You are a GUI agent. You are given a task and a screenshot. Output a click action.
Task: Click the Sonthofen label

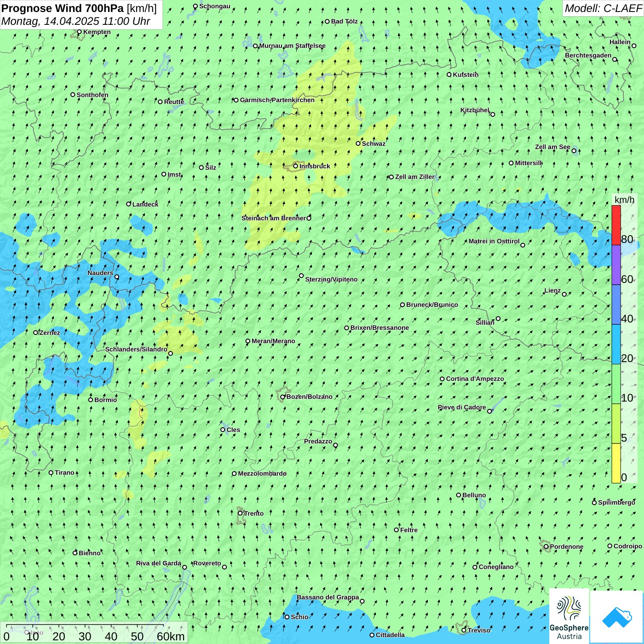click(92, 95)
